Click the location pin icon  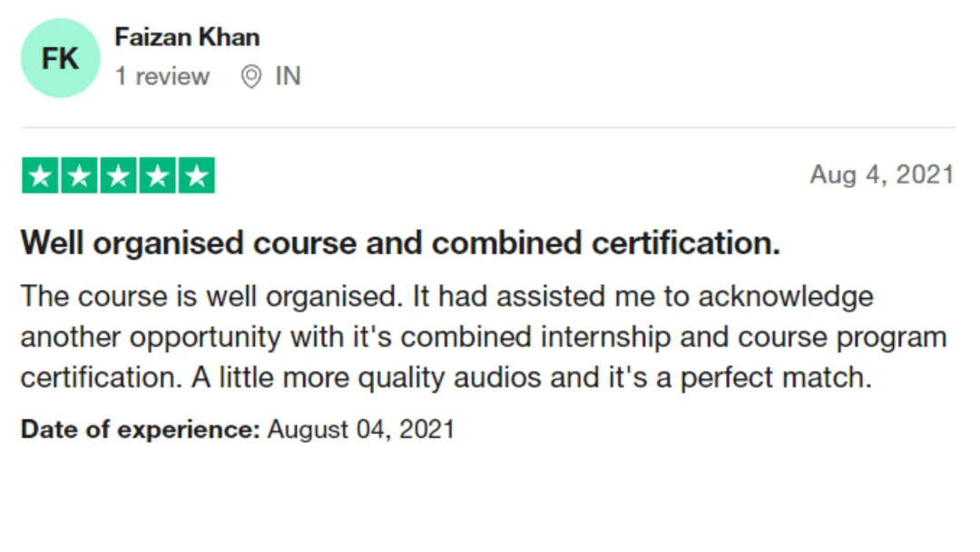[251, 77]
